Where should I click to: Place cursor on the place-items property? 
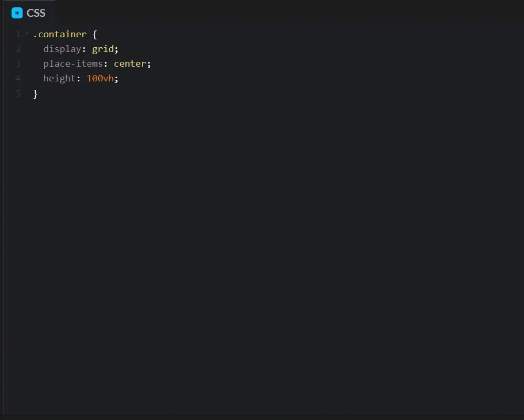point(73,64)
